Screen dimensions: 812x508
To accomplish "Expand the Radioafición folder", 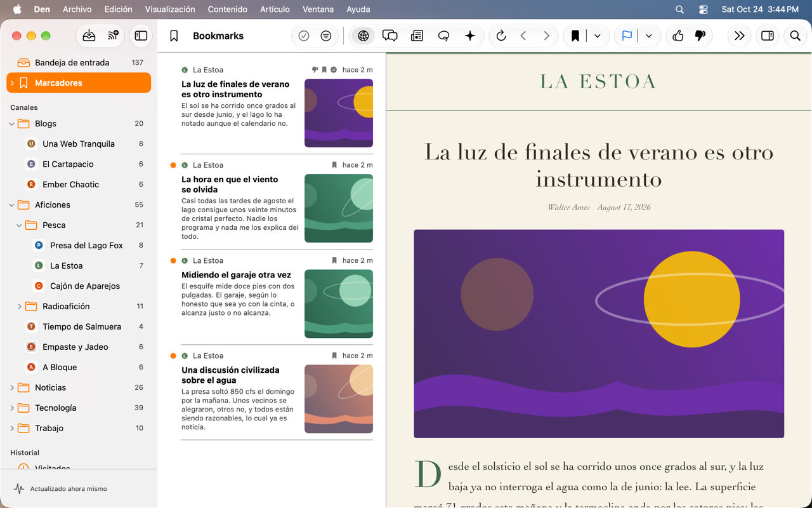I will [19, 307].
